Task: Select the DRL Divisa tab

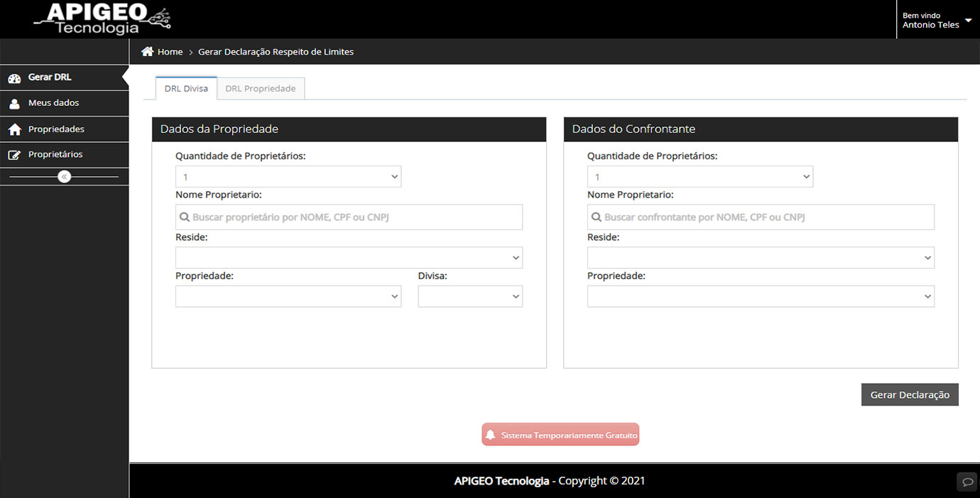Action: pyautogui.click(x=186, y=89)
